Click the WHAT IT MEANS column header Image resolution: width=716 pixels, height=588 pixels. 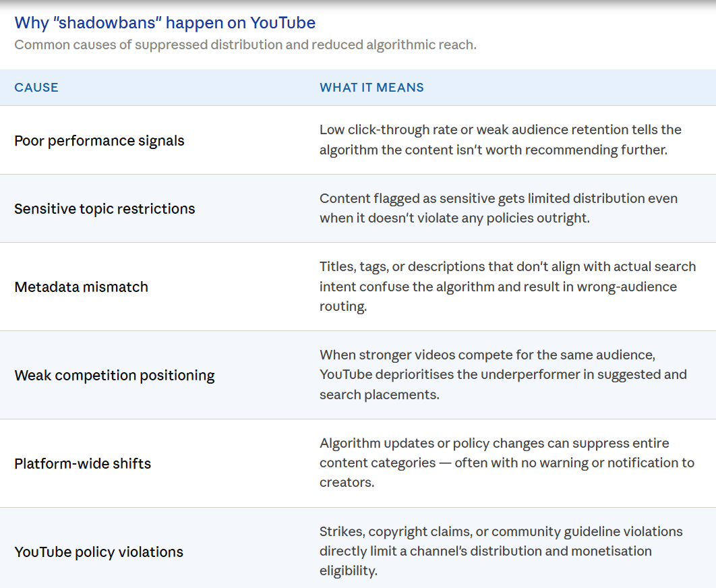(x=371, y=87)
